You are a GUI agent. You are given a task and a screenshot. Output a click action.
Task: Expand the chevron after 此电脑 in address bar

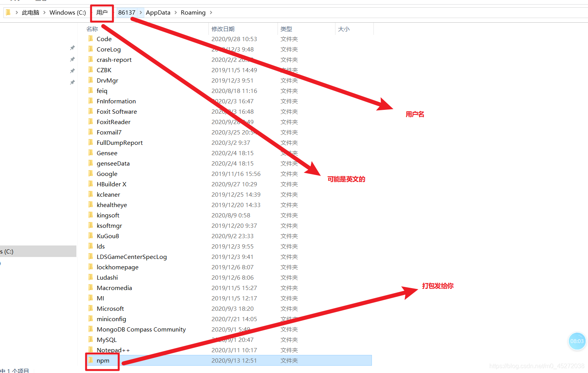[x=45, y=13]
